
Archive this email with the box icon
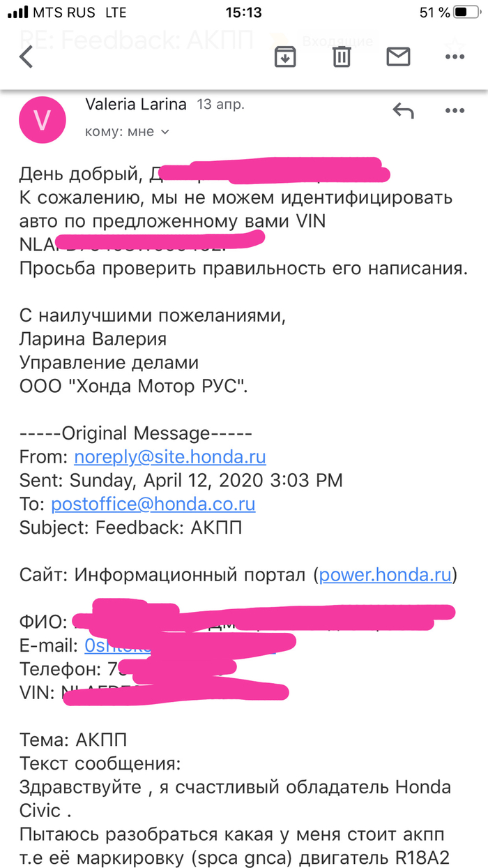click(x=284, y=57)
